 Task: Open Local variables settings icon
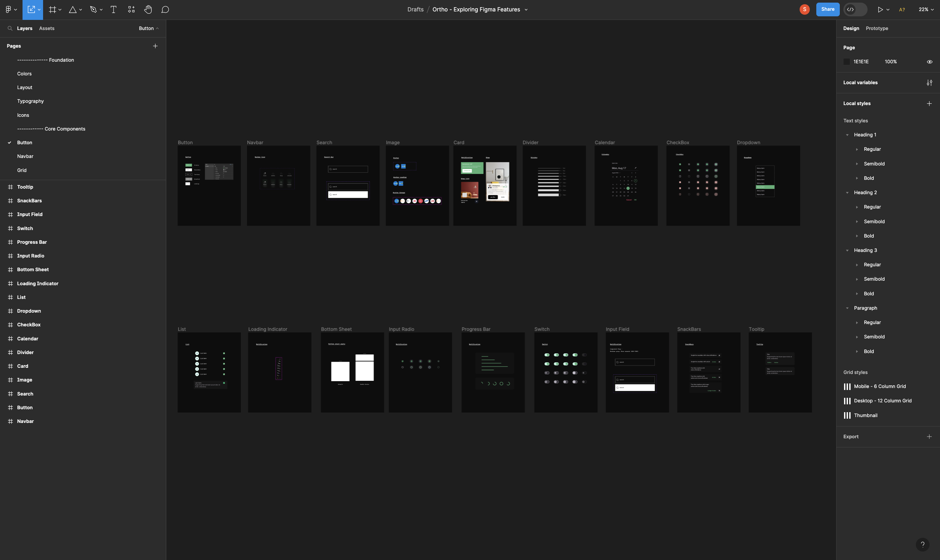(x=930, y=83)
